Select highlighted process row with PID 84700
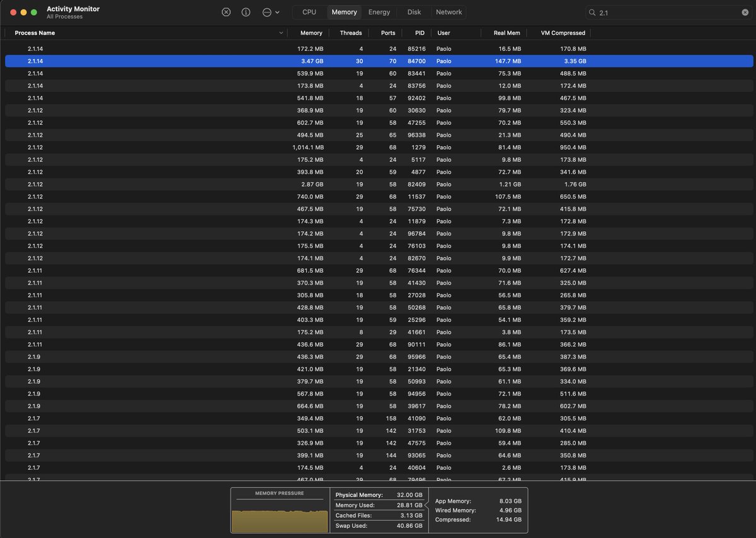The height and width of the screenshot is (538, 756). (379, 61)
